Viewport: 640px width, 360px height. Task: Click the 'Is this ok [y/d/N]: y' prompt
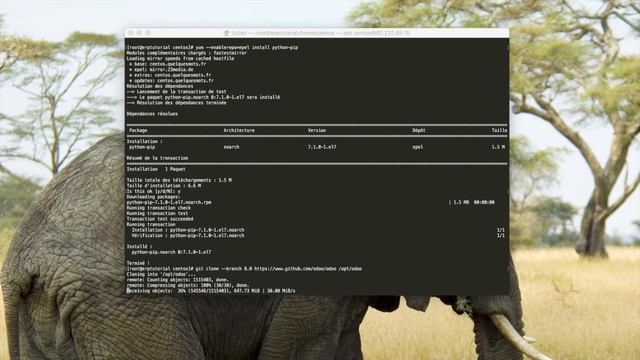(153, 191)
